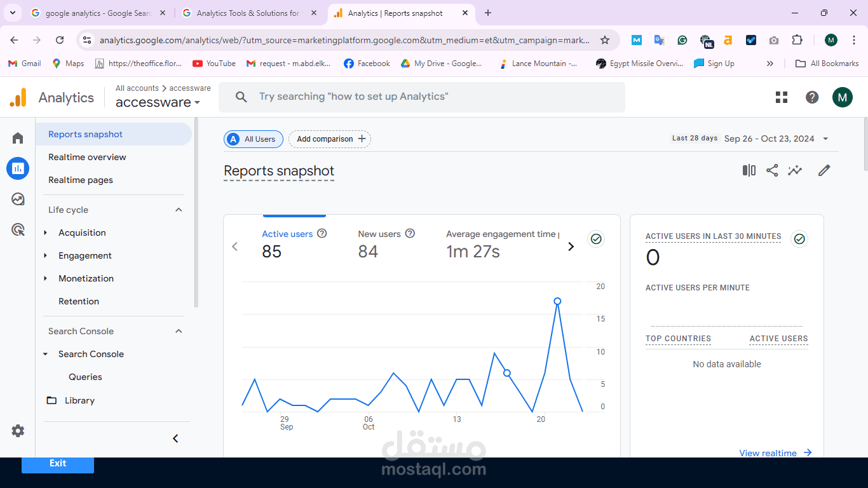Open Admin settings gear icon
Screen dimensions: 868x488
18,431
